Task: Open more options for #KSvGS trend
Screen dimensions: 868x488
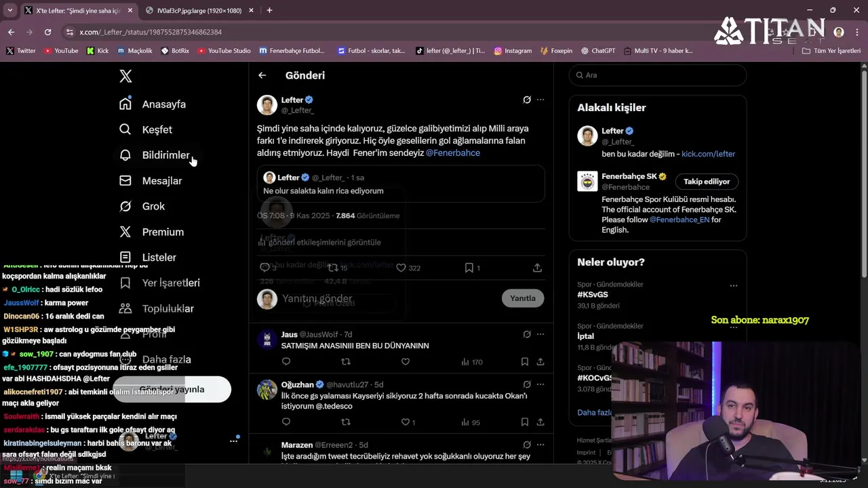Action: pos(733,285)
